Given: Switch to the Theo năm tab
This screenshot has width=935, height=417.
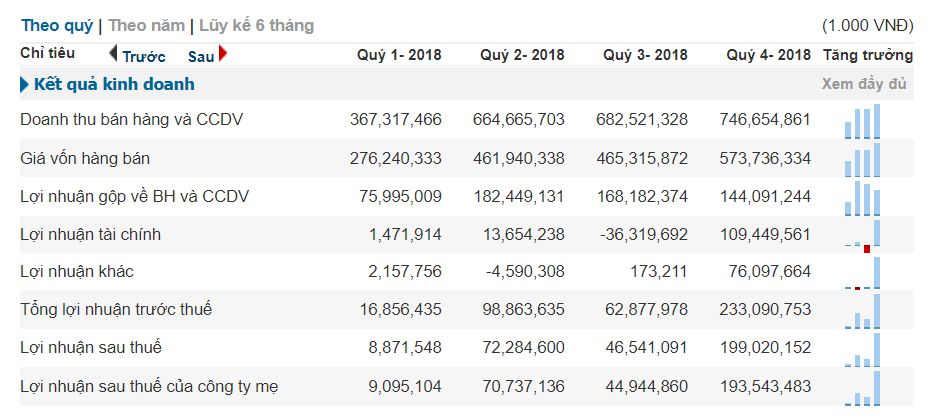Looking at the screenshot, I should pyautogui.click(x=146, y=25).
